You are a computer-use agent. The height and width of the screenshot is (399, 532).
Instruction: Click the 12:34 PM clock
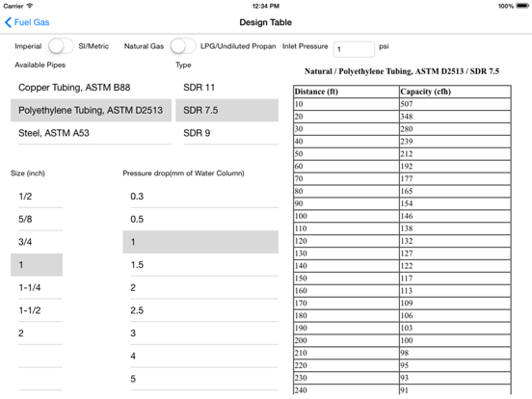pos(266,6)
